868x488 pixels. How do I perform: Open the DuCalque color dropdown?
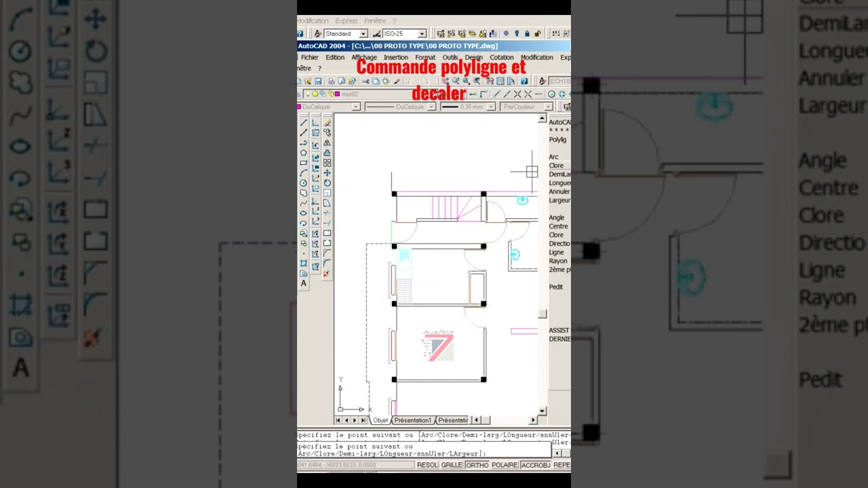(x=329, y=106)
